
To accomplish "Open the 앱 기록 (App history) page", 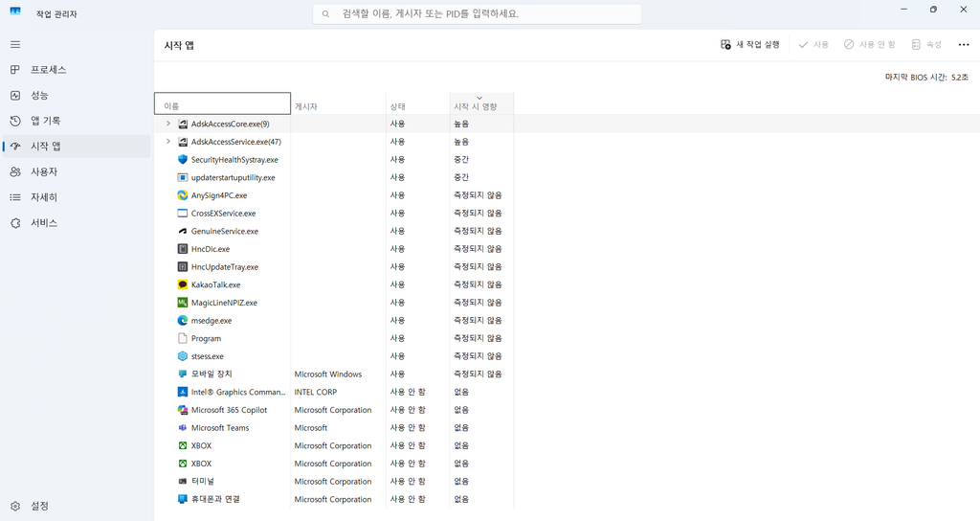I will pyautogui.click(x=77, y=121).
